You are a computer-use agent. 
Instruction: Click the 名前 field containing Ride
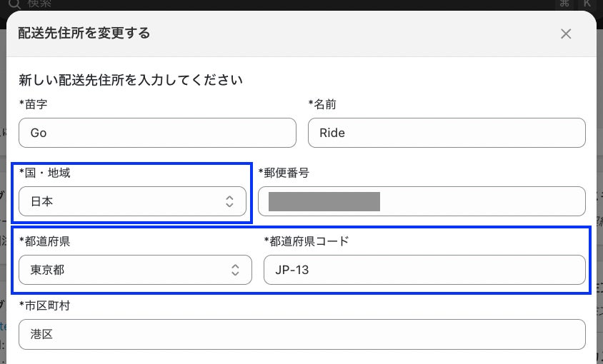[x=447, y=133]
